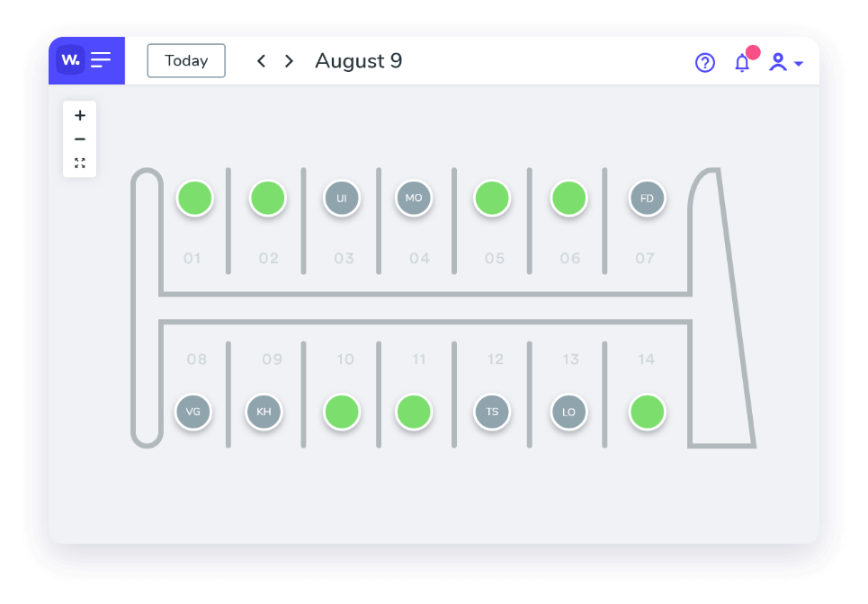Screen dimensions: 868x604
Task: View the FD booking at desk 07
Action: (x=647, y=199)
